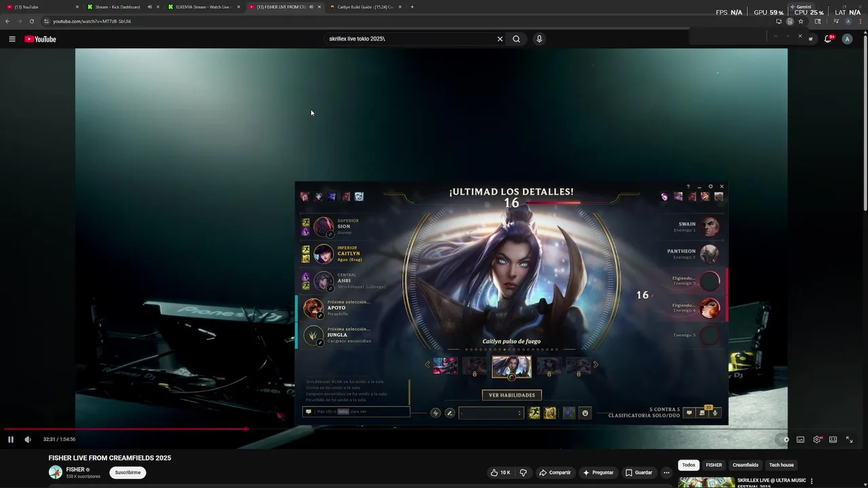868x488 pixels.
Task: Open options for the SKRILLEX LIVE suggested video
Action: (812, 481)
